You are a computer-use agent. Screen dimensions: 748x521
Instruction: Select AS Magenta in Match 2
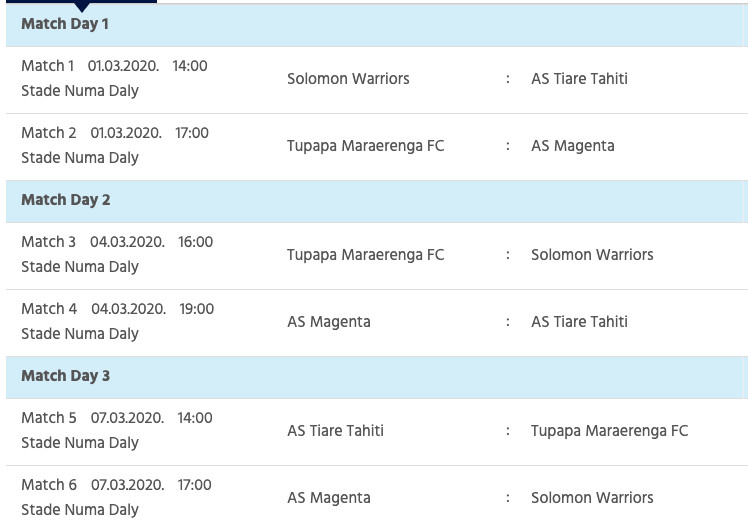pyautogui.click(x=572, y=146)
